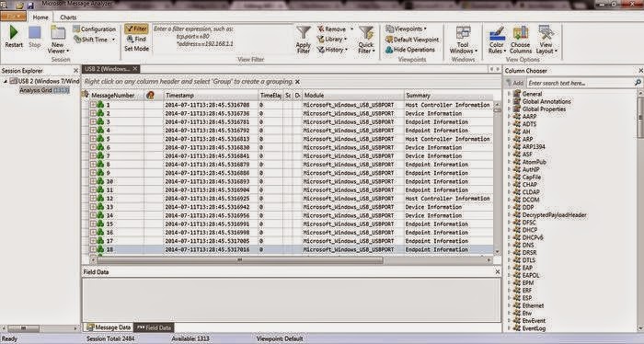The image size is (644, 344).
Task: Close the USB 2 viewer tab
Action: [x=134, y=69]
